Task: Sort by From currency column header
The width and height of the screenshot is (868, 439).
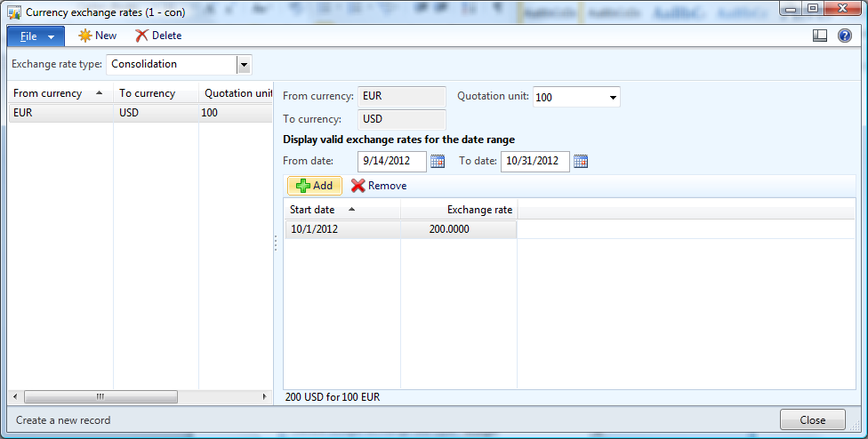Action: point(48,93)
